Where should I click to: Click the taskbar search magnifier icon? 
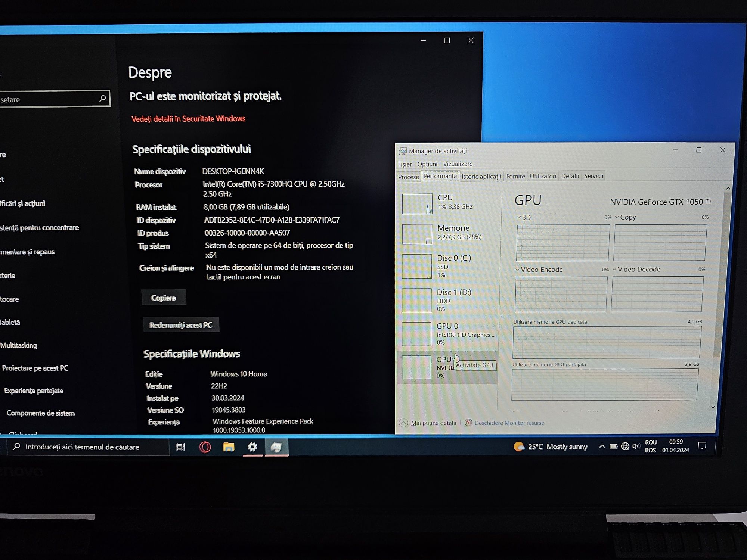[x=16, y=447]
